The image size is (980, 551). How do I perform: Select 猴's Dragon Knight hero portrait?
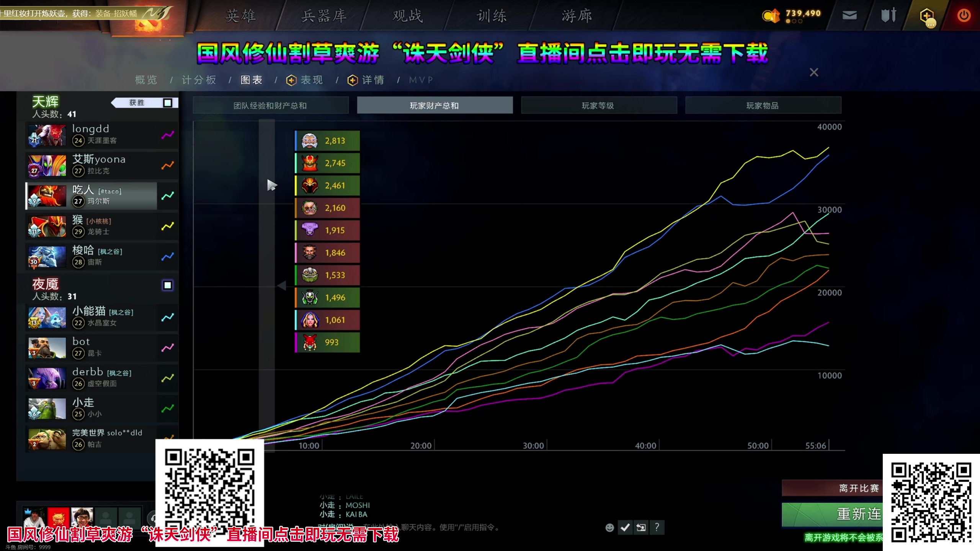(x=47, y=227)
